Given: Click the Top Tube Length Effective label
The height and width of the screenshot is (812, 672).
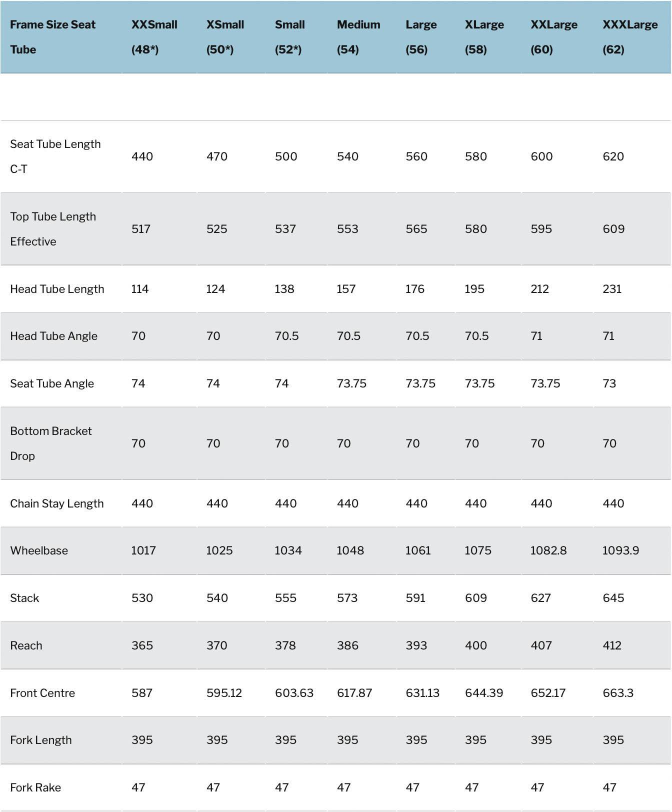Looking at the screenshot, I should [x=53, y=229].
